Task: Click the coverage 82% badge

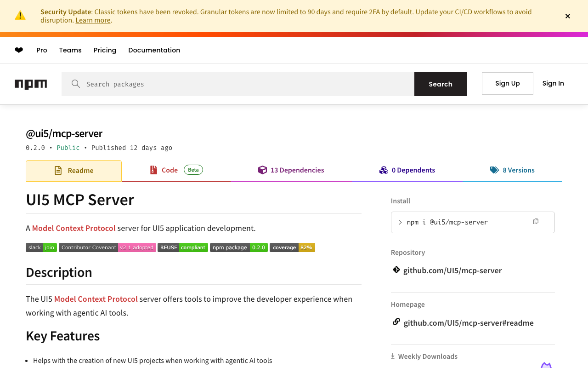Action: pyautogui.click(x=292, y=247)
